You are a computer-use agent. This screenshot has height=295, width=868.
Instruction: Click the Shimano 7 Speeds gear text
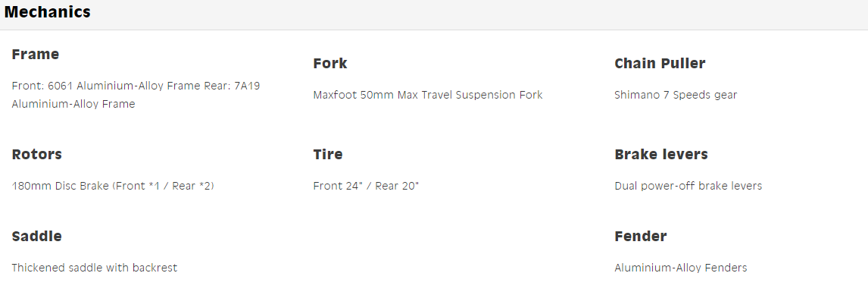pyautogui.click(x=676, y=95)
